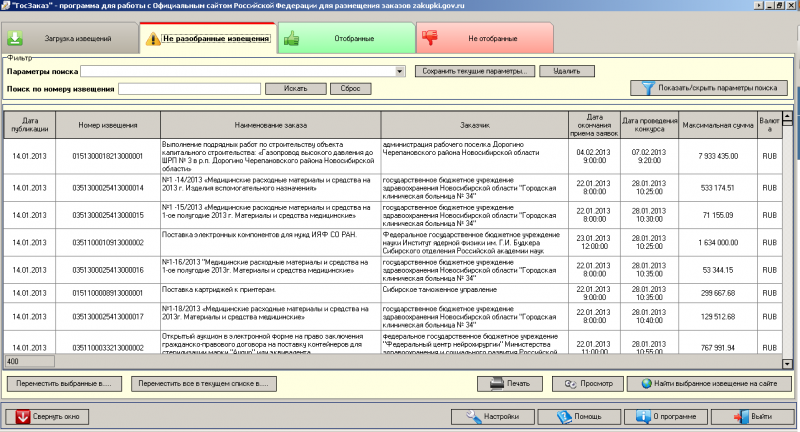
Task: Select notice number 0351100033213000002
Action: pos(108,348)
